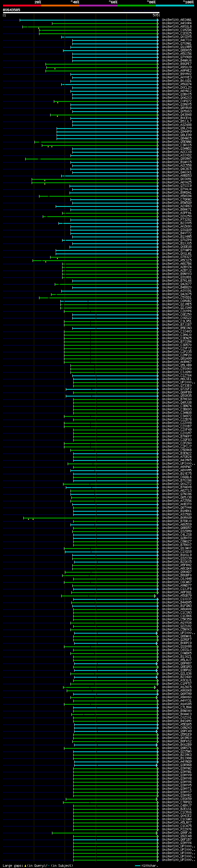Image resolution: width=197 pixels, height=868 pixels.
Task: Click the gap triangle in UniRef100_A5C1C5 row
Action: tap(46, 261)
